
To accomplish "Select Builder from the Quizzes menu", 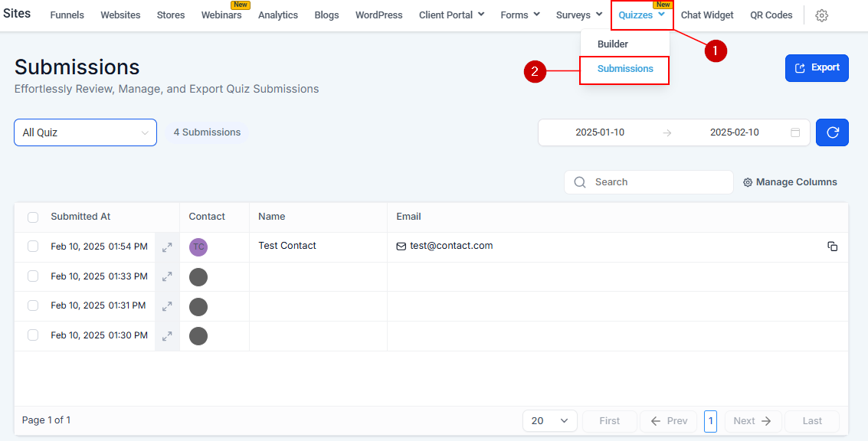I will point(613,44).
